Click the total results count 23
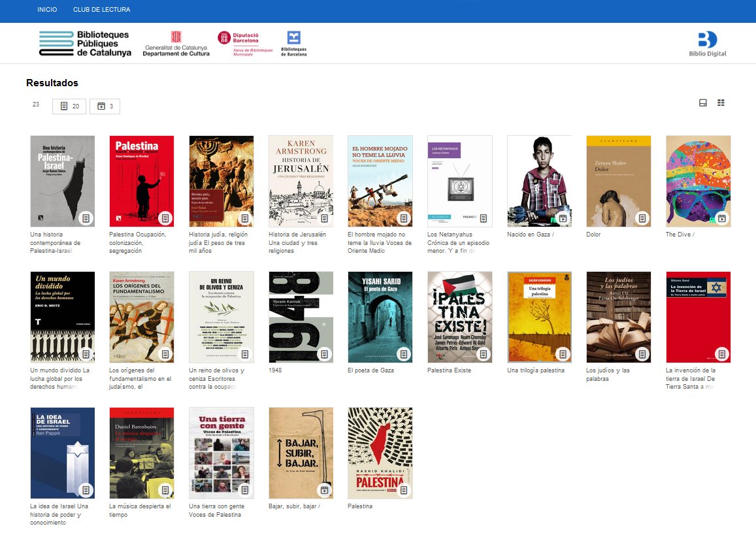The height and width of the screenshot is (539, 756). [x=36, y=104]
